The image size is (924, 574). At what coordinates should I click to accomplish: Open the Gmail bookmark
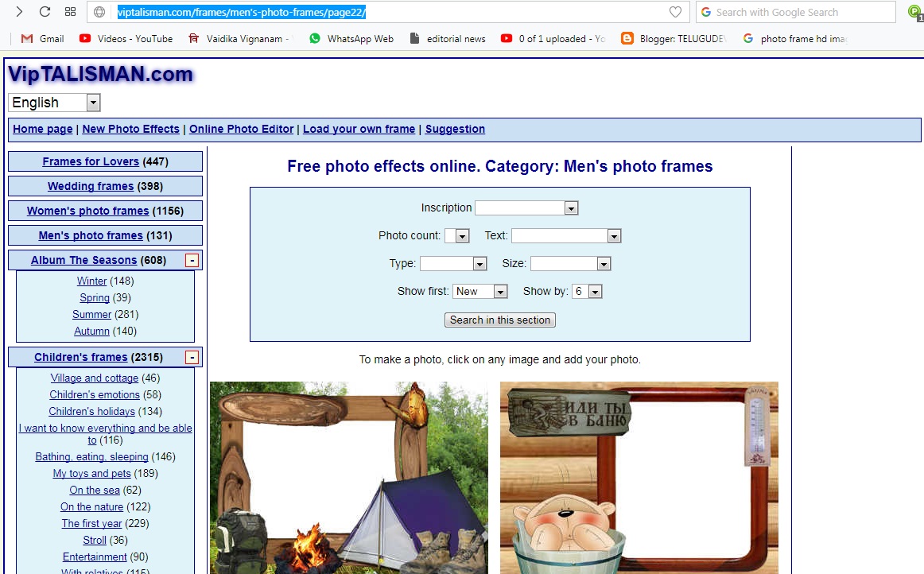click(x=42, y=38)
